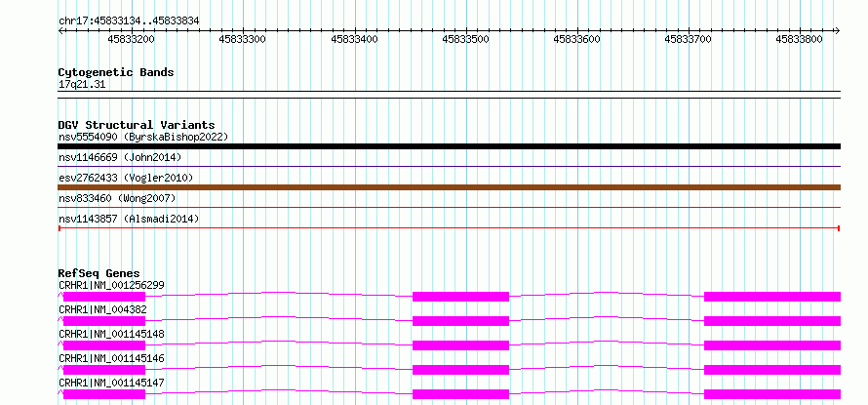Click middle exon of NM_001256299 transcript
The height and width of the screenshot is (405, 868).
point(460,297)
